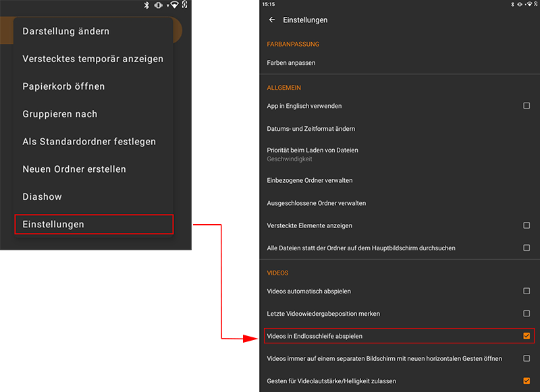The width and height of the screenshot is (540, 392).
Task: Open Einbezogene Ordner verwalten
Action: (400, 180)
